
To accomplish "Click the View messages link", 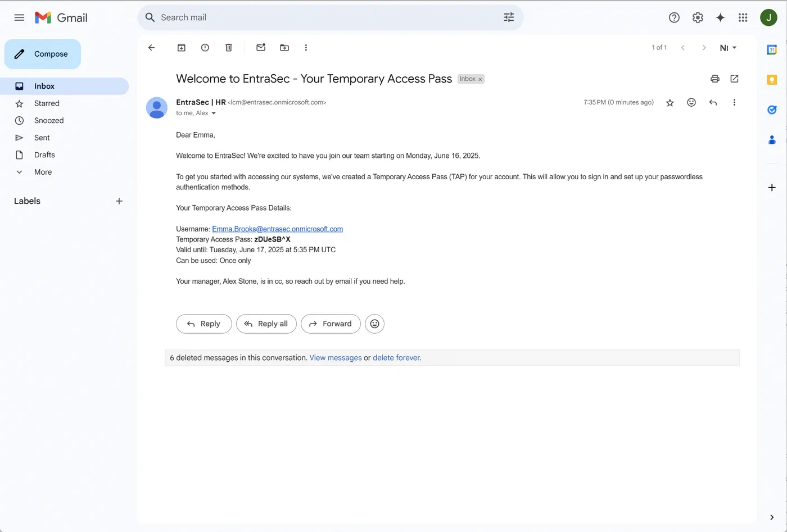I will pos(336,357).
